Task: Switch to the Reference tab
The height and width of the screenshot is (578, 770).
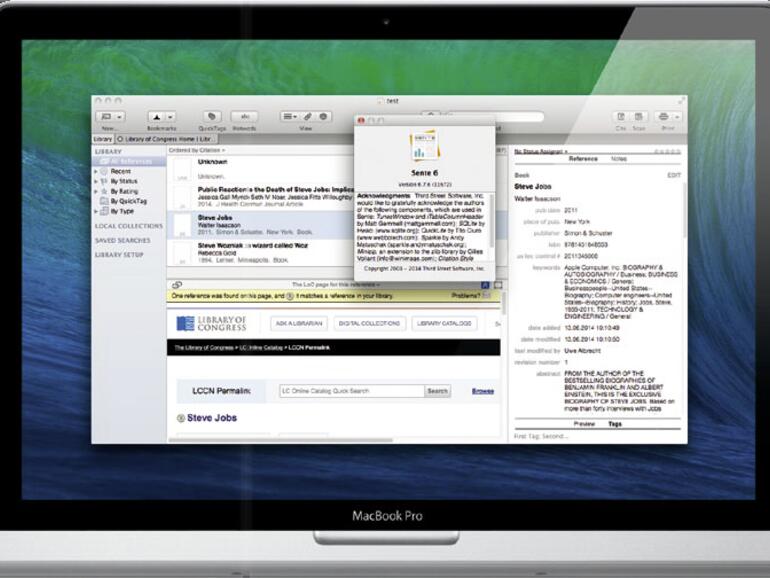Action: coord(583,159)
